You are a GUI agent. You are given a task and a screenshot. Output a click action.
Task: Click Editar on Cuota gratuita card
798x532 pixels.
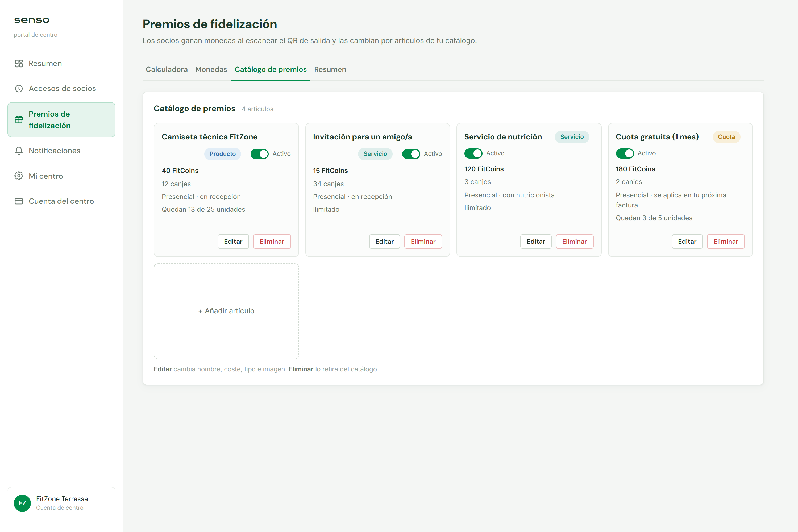point(687,242)
